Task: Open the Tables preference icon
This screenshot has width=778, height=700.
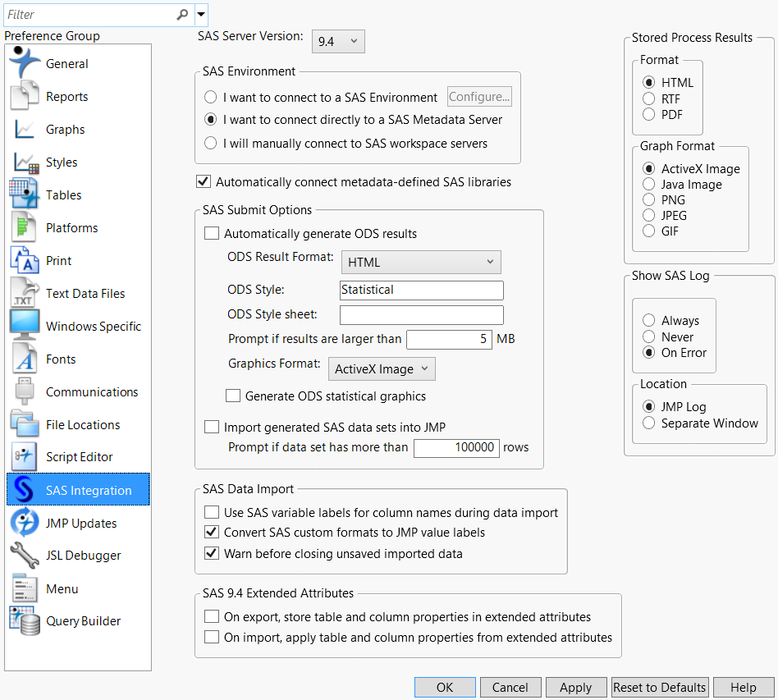Action: (25, 194)
